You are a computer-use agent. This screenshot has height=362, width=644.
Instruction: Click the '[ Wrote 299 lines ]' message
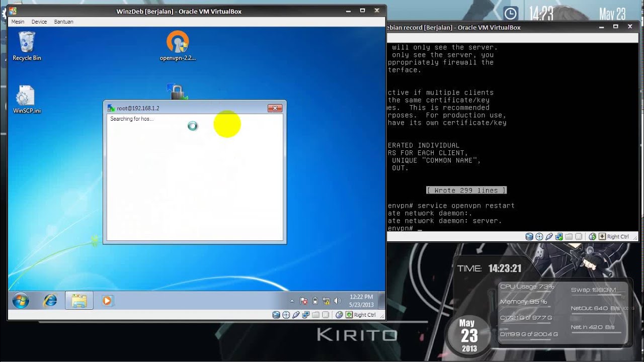point(466,191)
